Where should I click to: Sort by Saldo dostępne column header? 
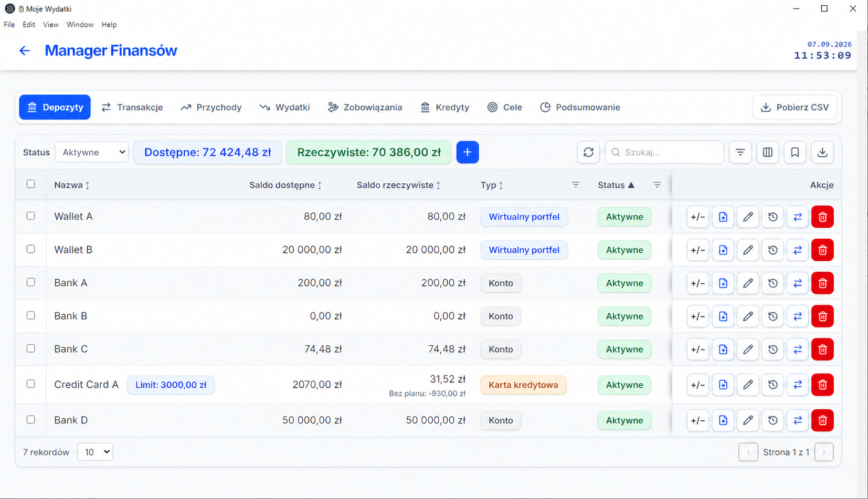coord(285,185)
